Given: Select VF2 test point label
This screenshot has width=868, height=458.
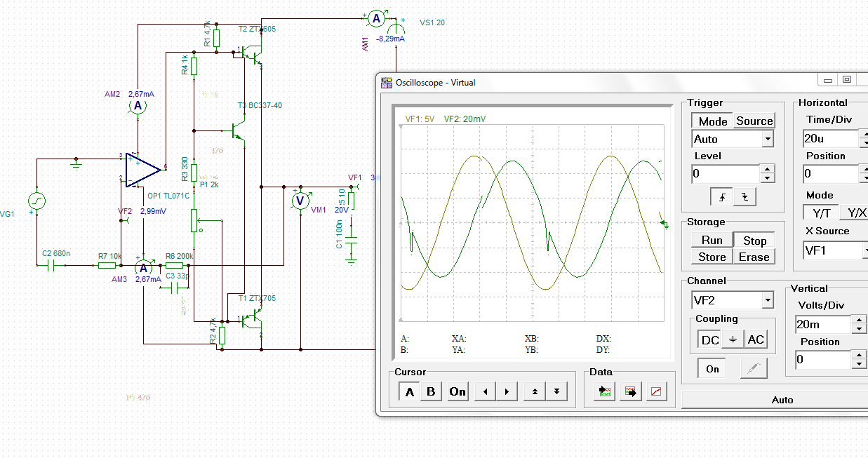Looking at the screenshot, I should click(124, 210).
